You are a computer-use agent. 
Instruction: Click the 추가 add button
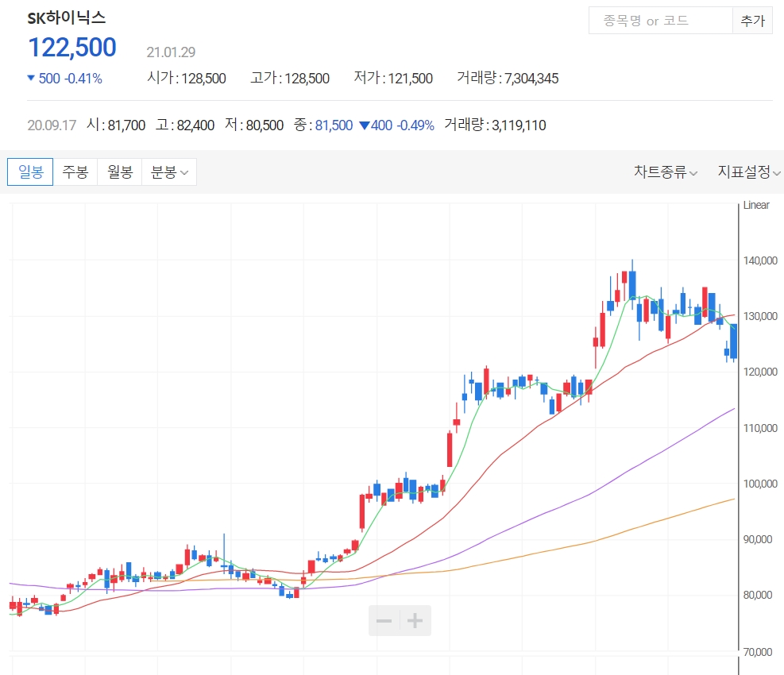[752, 21]
